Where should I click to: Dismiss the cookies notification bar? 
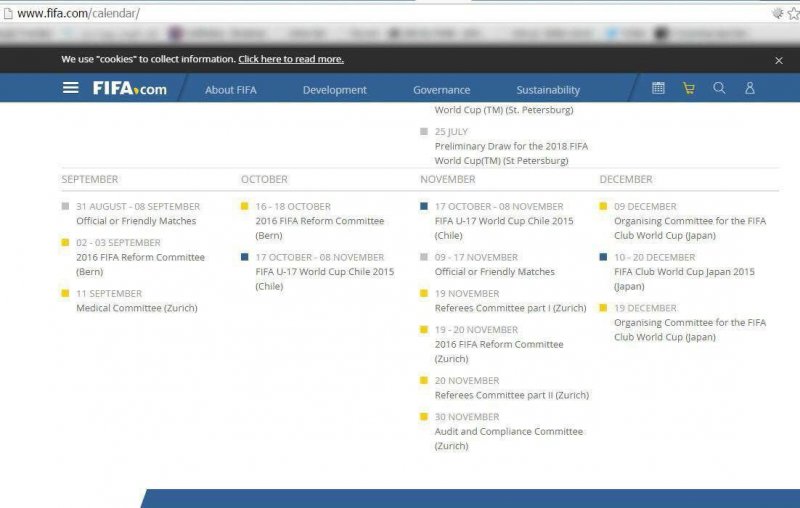pyautogui.click(x=779, y=60)
